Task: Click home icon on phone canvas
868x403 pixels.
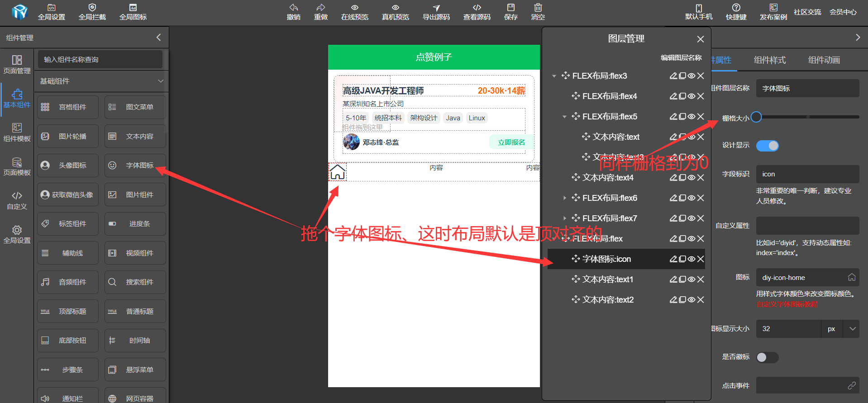Action: [x=337, y=172]
